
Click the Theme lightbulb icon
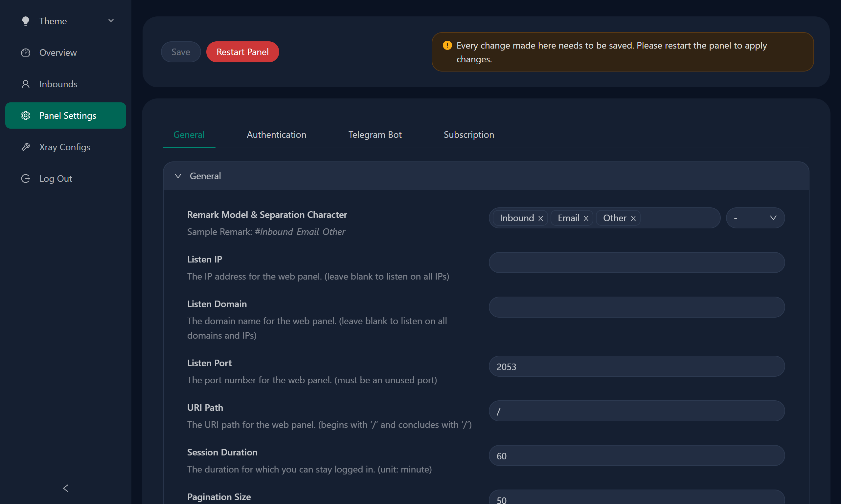(26, 21)
